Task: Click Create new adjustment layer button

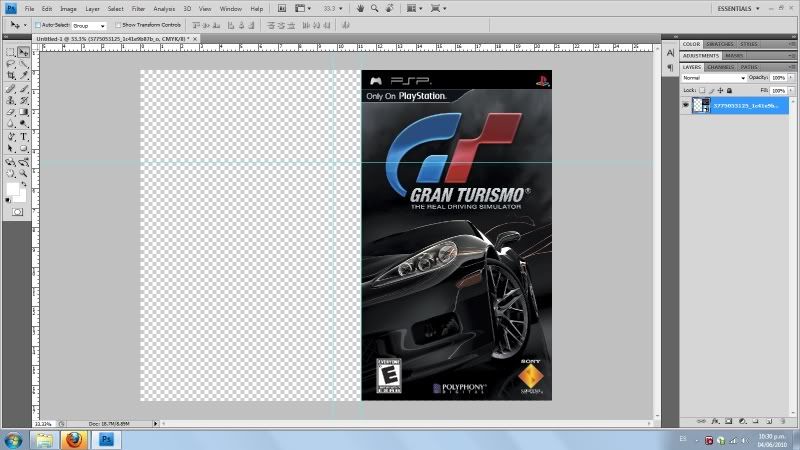Action: pyautogui.click(x=742, y=421)
